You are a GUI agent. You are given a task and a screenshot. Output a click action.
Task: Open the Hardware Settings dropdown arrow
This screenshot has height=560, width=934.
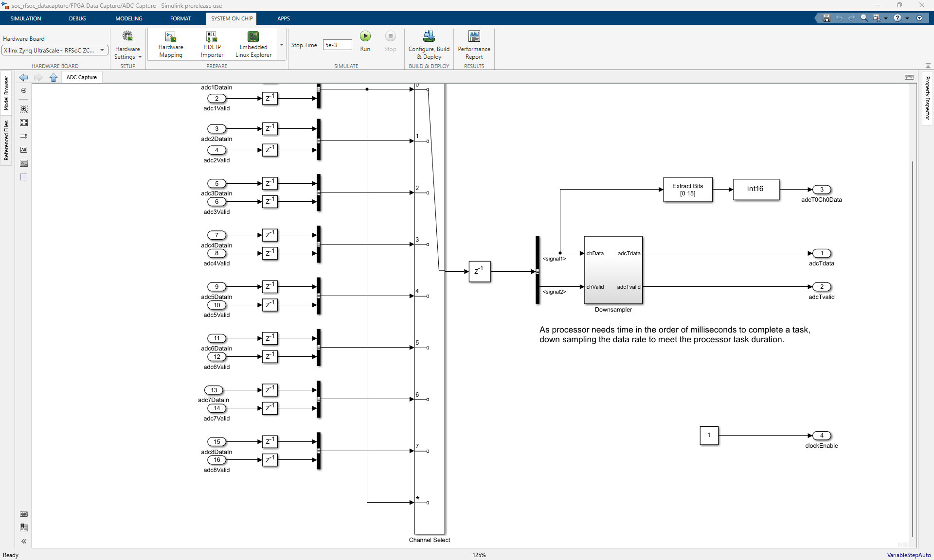pos(140,57)
